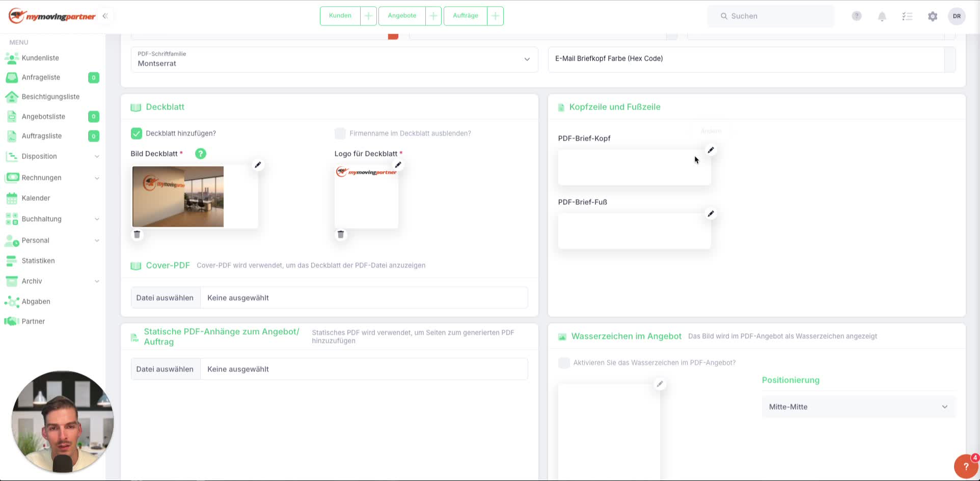Viewport: 980px width, 481px height.
Task: Go to Kundenliste in sidebar
Action: point(40,58)
